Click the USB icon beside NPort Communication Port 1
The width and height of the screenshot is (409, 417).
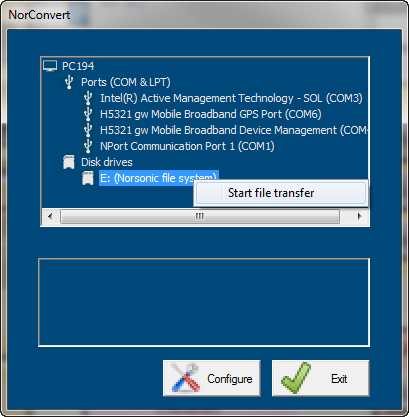click(88, 146)
